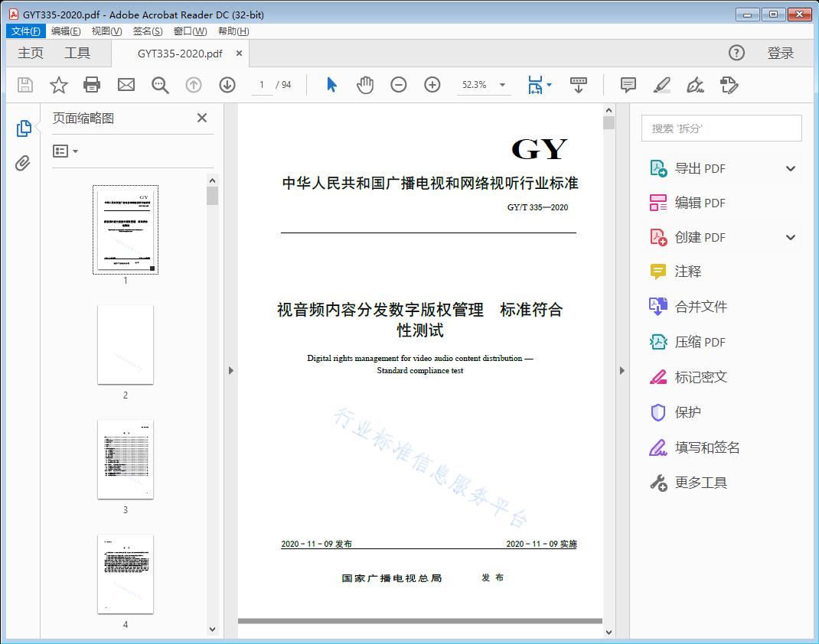
Task: Open the zoom percentage dropdown
Action: [501, 85]
